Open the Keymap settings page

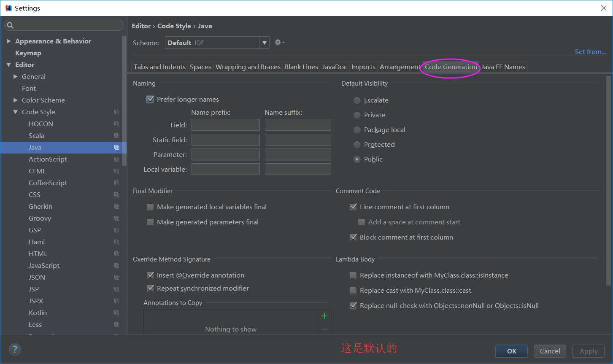[x=28, y=53]
